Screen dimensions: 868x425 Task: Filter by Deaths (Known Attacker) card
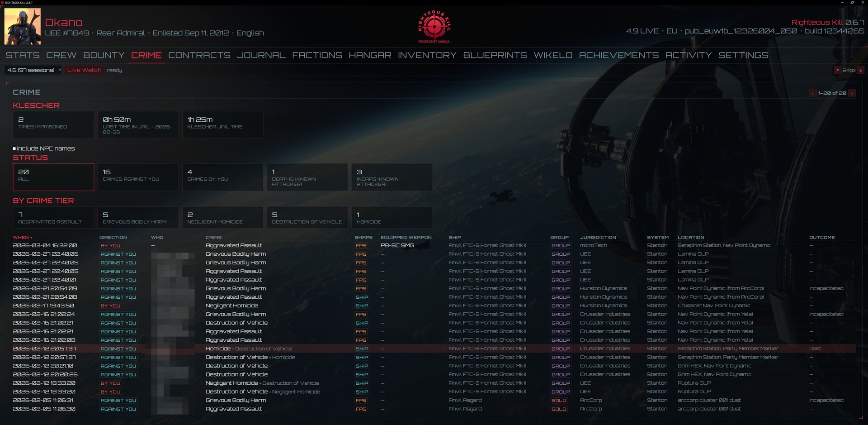click(307, 177)
